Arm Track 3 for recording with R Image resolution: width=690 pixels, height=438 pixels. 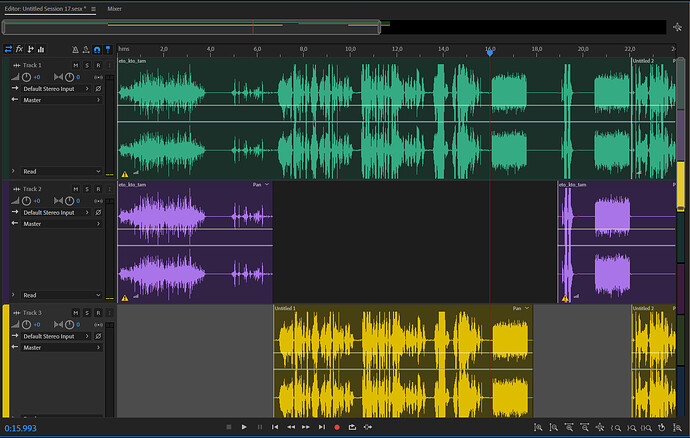click(x=98, y=313)
